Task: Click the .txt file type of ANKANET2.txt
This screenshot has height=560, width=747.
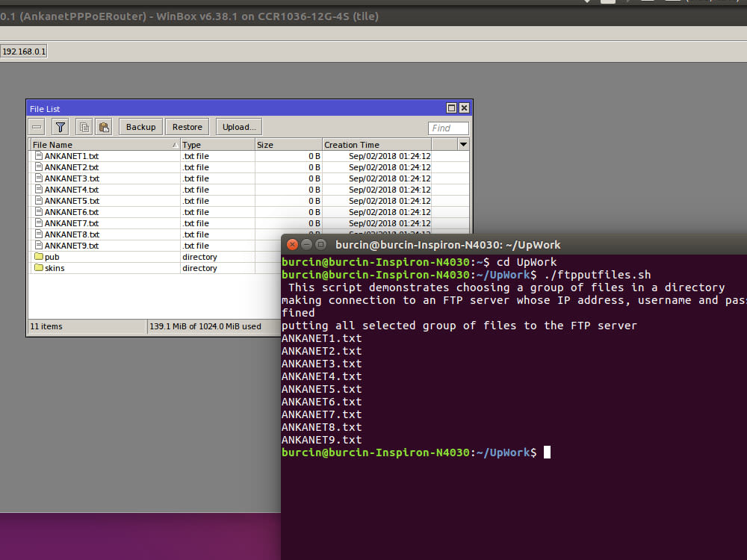Action: pyautogui.click(x=196, y=167)
